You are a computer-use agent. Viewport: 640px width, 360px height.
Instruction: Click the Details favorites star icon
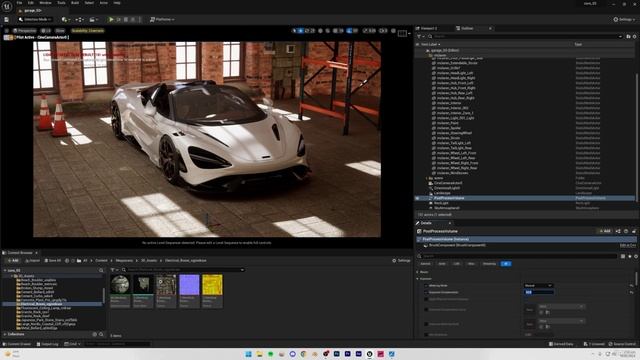point(629,256)
